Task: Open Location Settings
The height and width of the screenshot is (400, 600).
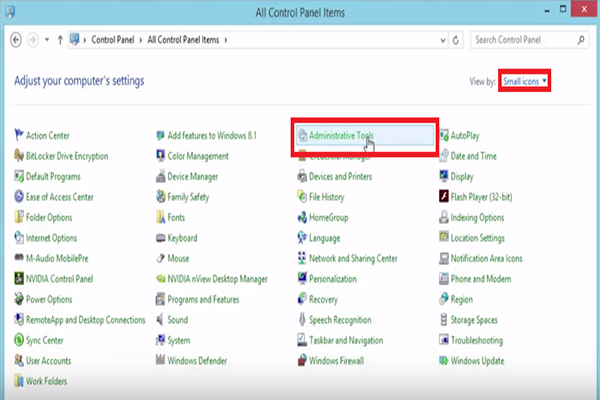Action: (x=478, y=238)
